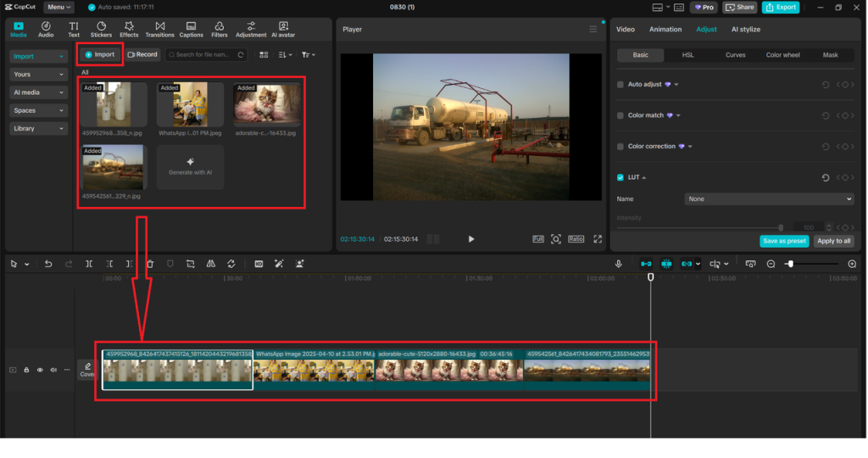Image resolution: width=868 pixels, height=458 pixels.
Task: Open the player fullscreen expand icon
Action: (x=598, y=239)
